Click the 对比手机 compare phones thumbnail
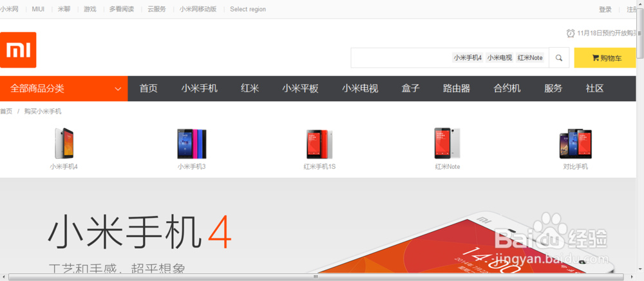Screen dimensions: 644x281 575,144
